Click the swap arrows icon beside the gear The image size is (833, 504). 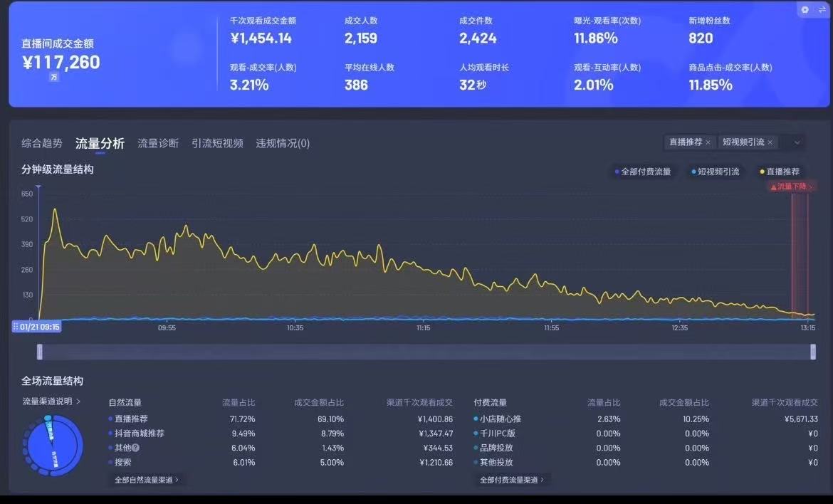pos(821,10)
